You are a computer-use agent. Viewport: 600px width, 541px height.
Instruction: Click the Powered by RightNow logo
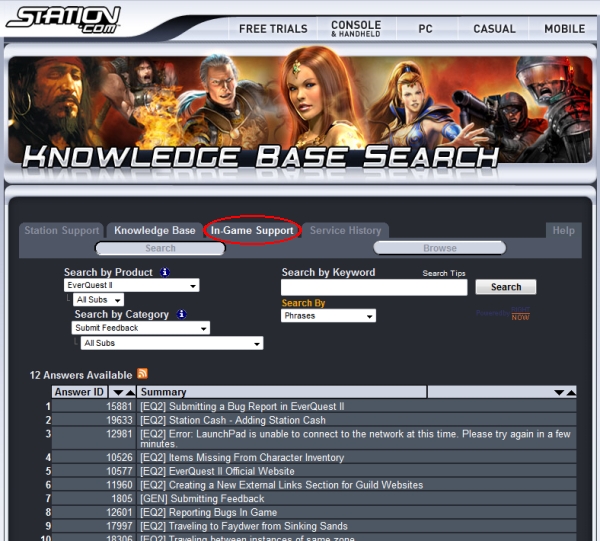point(503,313)
